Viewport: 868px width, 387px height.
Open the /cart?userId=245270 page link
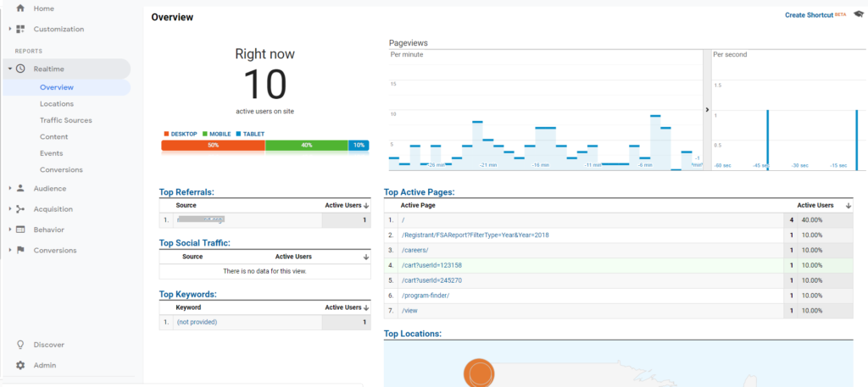[x=431, y=280]
